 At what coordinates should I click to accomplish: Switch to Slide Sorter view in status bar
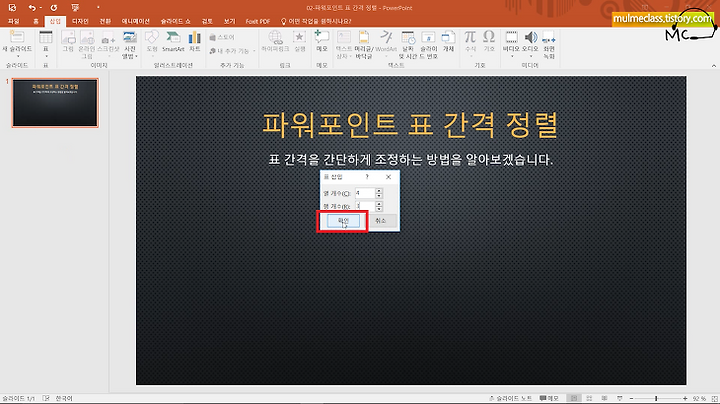(x=589, y=398)
